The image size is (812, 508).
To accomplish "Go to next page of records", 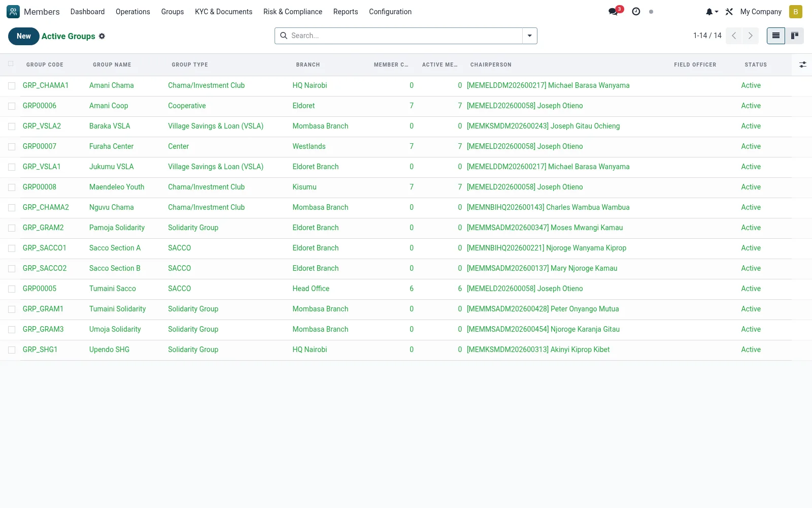I will 750,36.
